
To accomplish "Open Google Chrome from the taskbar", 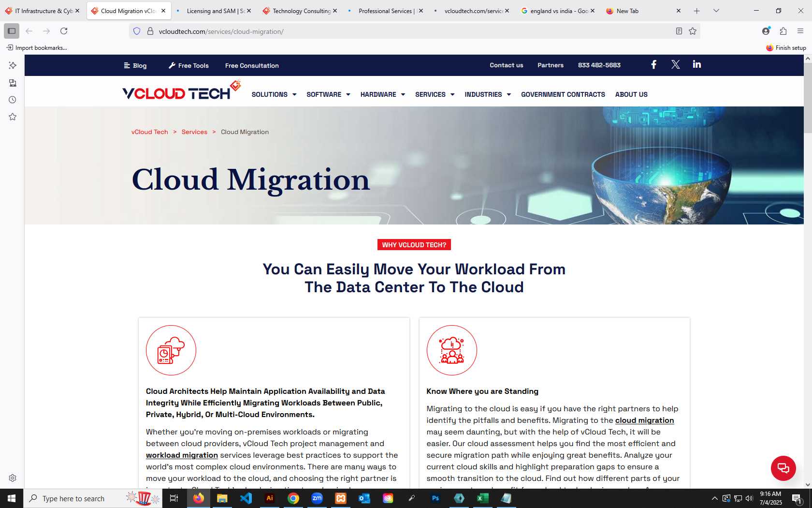I will point(293,498).
